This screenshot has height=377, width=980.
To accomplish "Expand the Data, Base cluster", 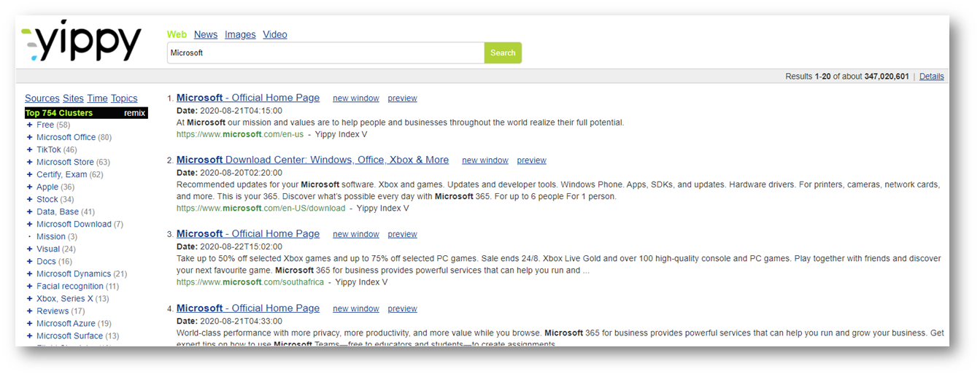I will 30,211.
